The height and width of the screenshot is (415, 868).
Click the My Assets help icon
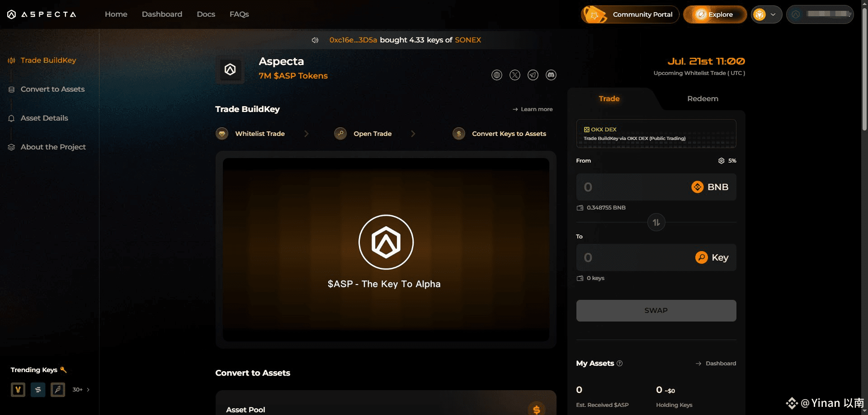620,364
